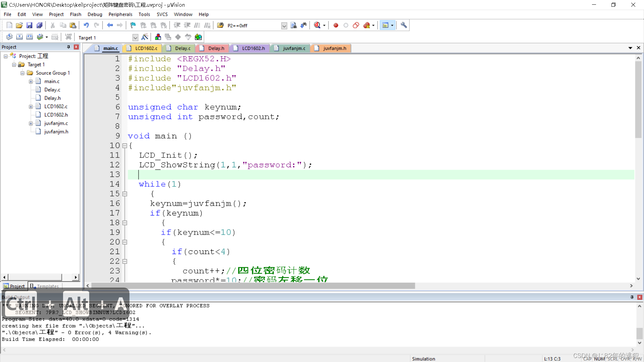Click the Save file icon

pyautogui.click(x=29, y=25)
